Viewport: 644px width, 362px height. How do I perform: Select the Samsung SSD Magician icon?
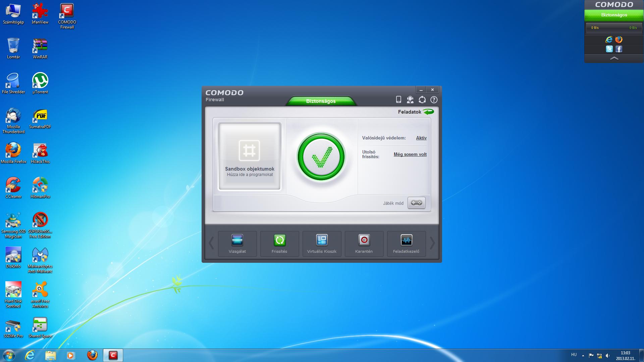[13, 225]
